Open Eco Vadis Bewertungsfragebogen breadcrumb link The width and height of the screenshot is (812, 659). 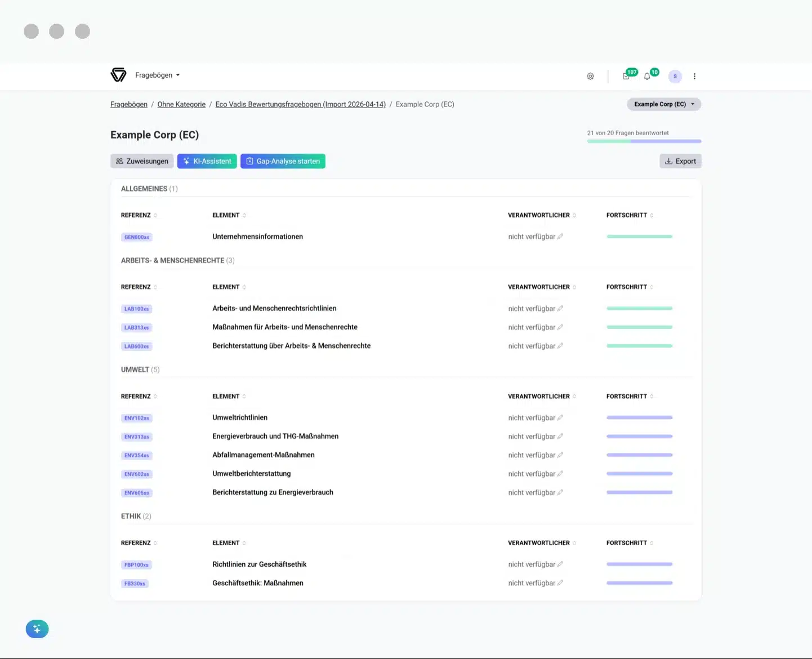coord(301,104)
